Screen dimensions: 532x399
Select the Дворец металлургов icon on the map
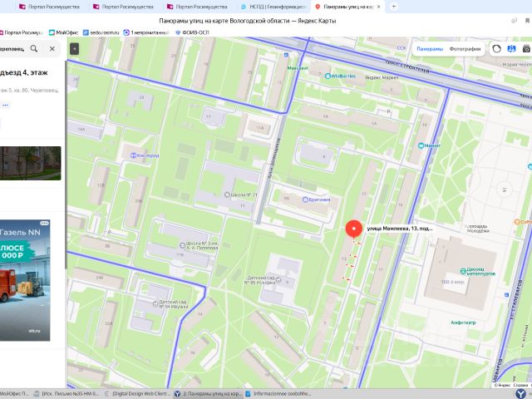[463, 271]
